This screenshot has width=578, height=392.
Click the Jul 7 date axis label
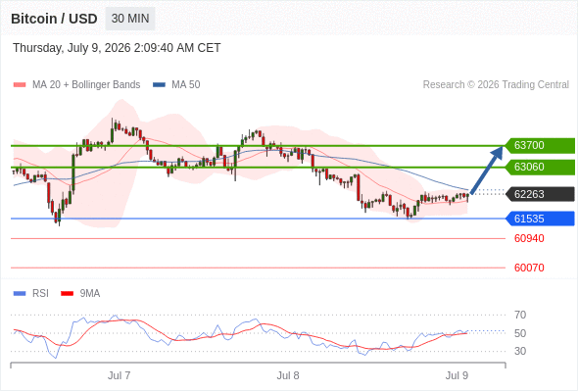click(120, 375)
